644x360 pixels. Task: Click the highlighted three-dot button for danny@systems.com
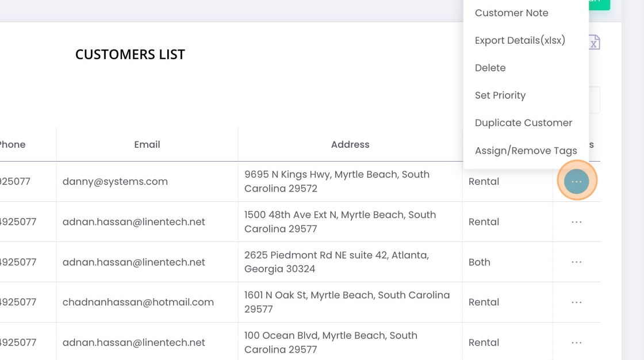(577, 181)
